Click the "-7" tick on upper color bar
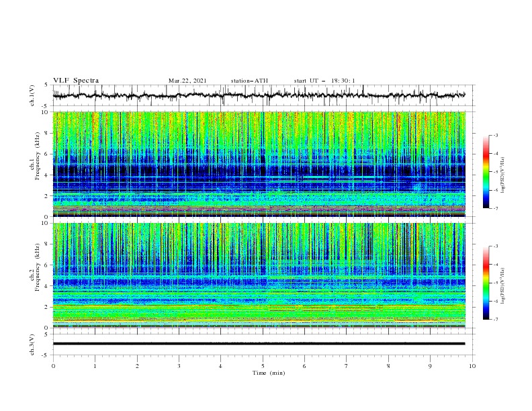 (495, 208)
